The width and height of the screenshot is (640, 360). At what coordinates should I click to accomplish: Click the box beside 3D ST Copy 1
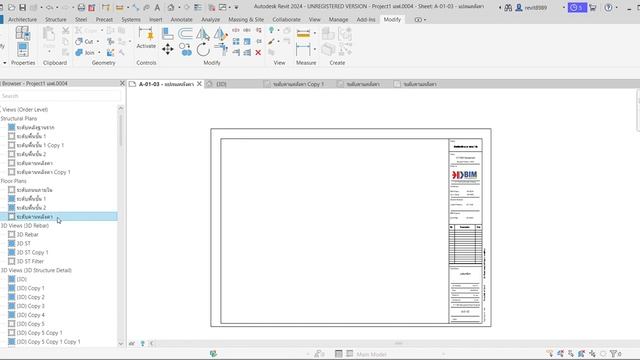tap(11, 252)
